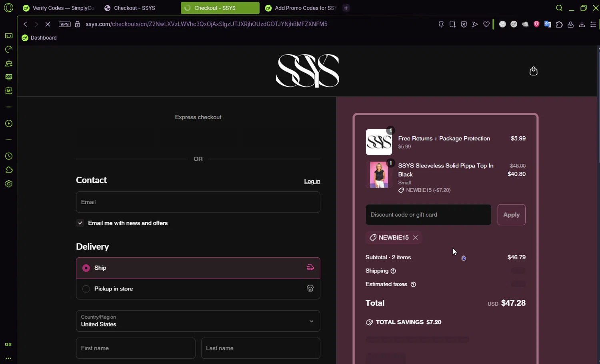This screenshot has width=600, height=364.
Task: Open the extensions puzzle icon in toolbar
Action: [x=559, y=24]
